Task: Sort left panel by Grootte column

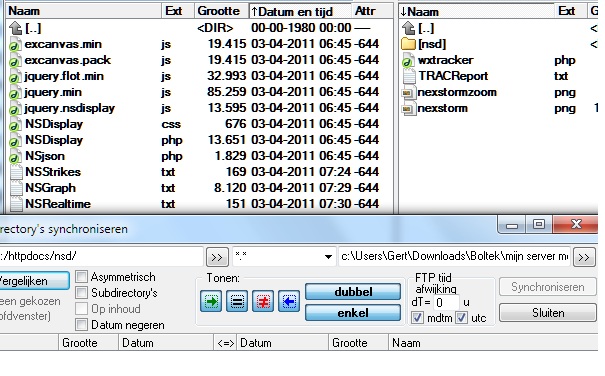Action: click(221, 11)
